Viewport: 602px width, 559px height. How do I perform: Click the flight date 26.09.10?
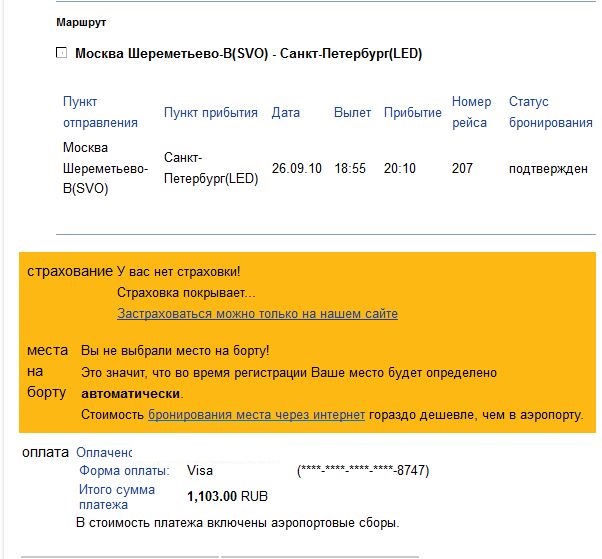tap(296, 168)
